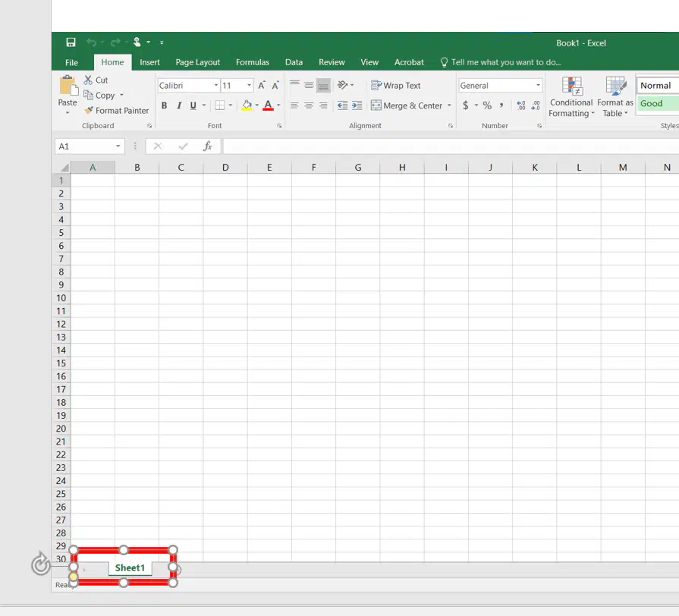Apply Percent Style format
Image resolution: width=679 pixels, height=616 pixels.
[x=487, y=105]
